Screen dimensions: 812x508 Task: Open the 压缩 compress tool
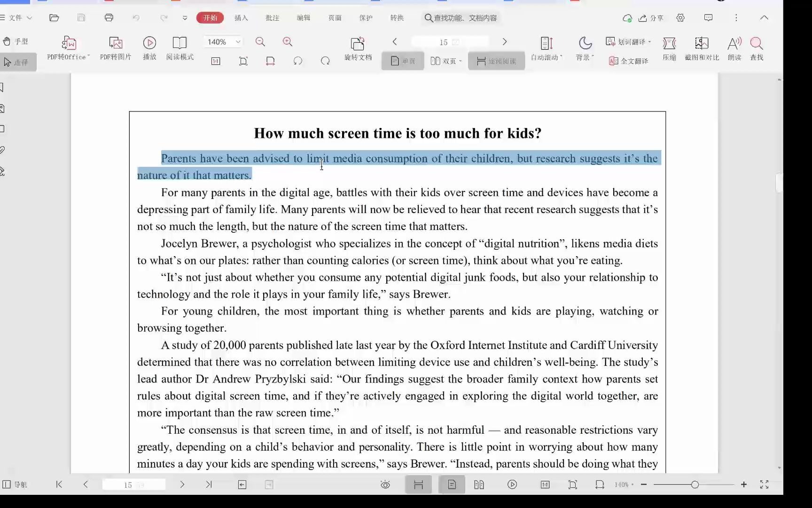coord(669,48)
